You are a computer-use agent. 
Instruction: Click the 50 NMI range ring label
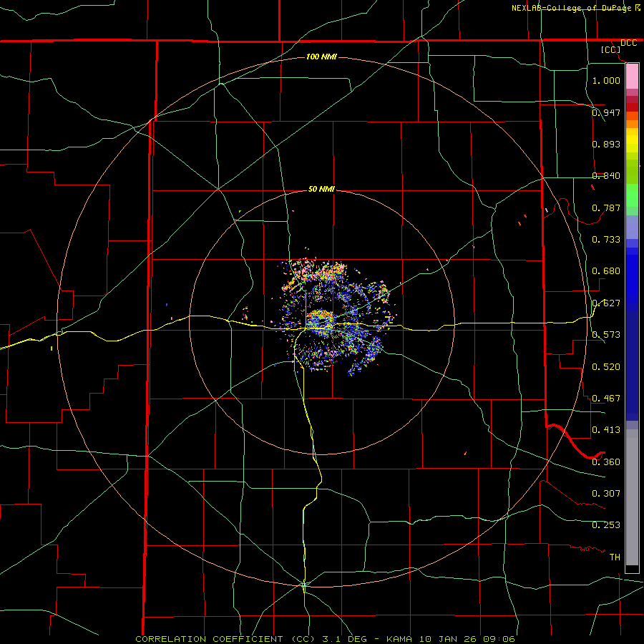321,189
